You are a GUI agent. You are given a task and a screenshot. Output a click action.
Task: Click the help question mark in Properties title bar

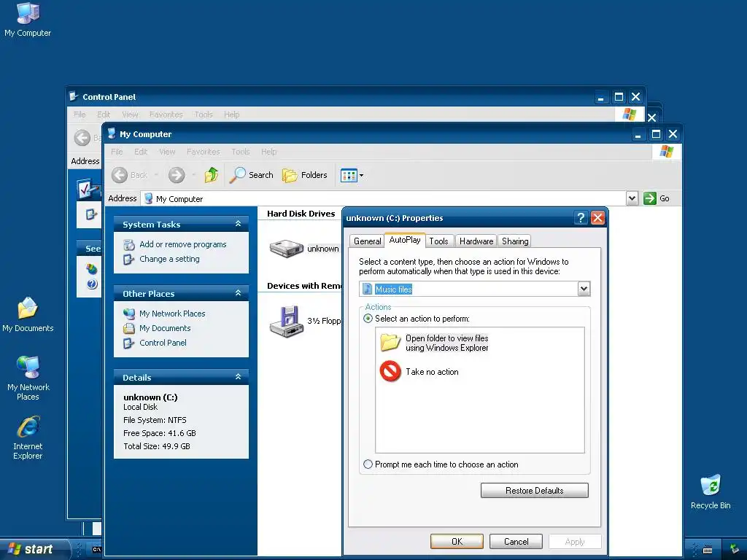coord(581,218)
